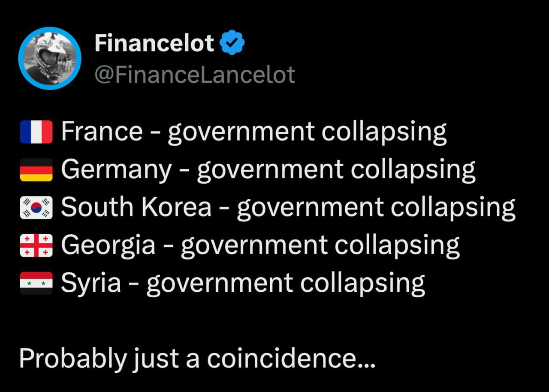549x392 pixels.
Task: Click the Georgia flag emoji
Action: [36, 245]
